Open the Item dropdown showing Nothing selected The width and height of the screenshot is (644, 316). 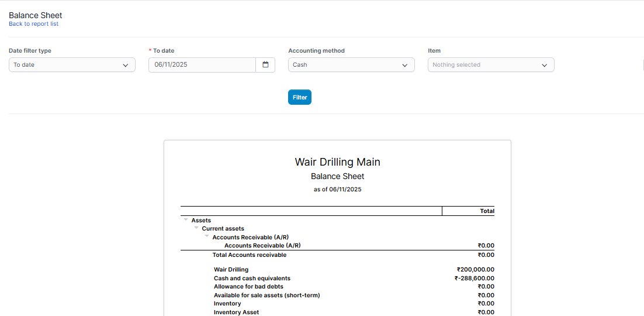[x=491, y=65]
